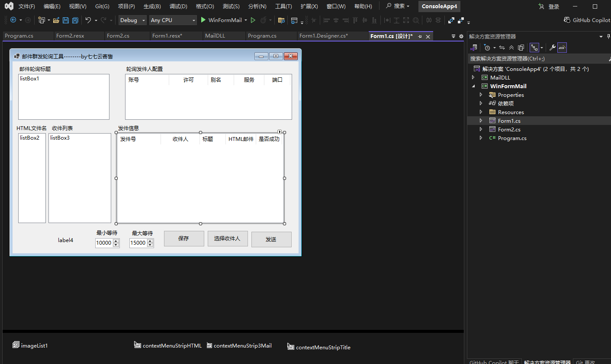Click the Bring to Front layout icon
611x364 pixels.
[x=451, y=20]
